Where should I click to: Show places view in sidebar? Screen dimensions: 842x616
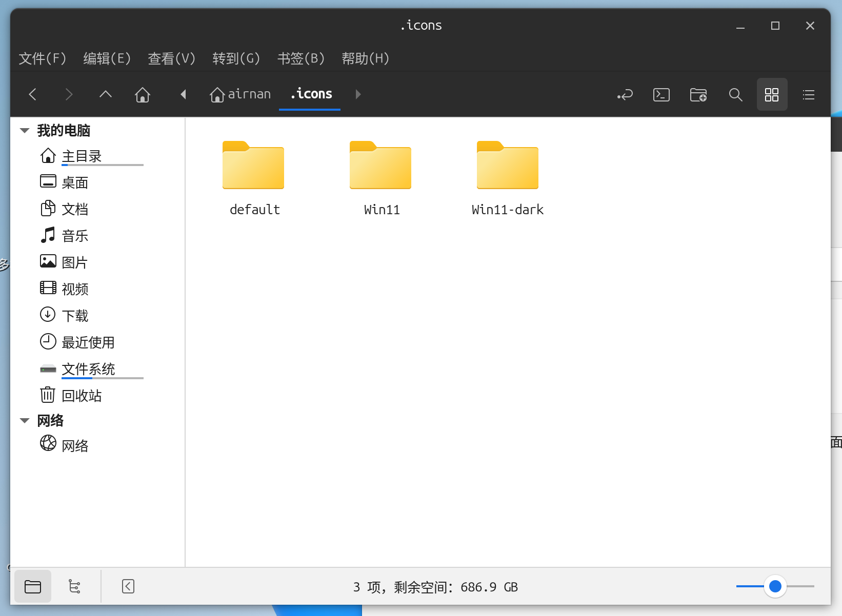[33, 586]
